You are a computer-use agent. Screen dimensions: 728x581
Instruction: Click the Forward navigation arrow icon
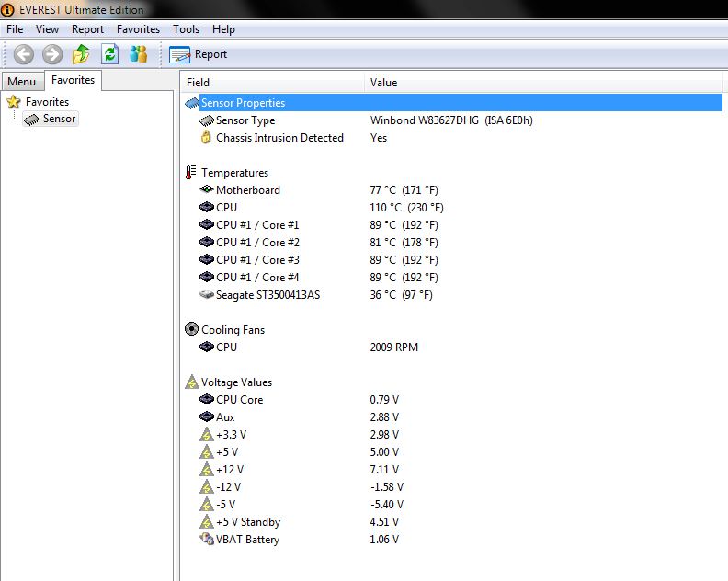(x=52, y=54)
